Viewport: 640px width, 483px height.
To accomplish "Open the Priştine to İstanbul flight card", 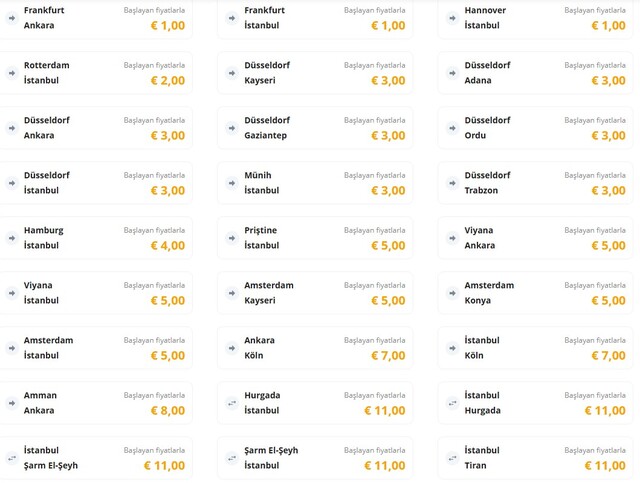I will pos(314,238).
